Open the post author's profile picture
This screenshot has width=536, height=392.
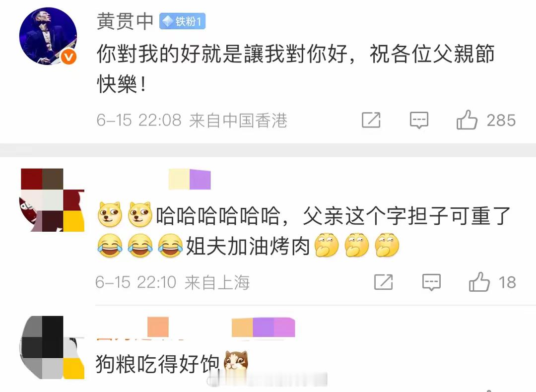pos(48,36)
